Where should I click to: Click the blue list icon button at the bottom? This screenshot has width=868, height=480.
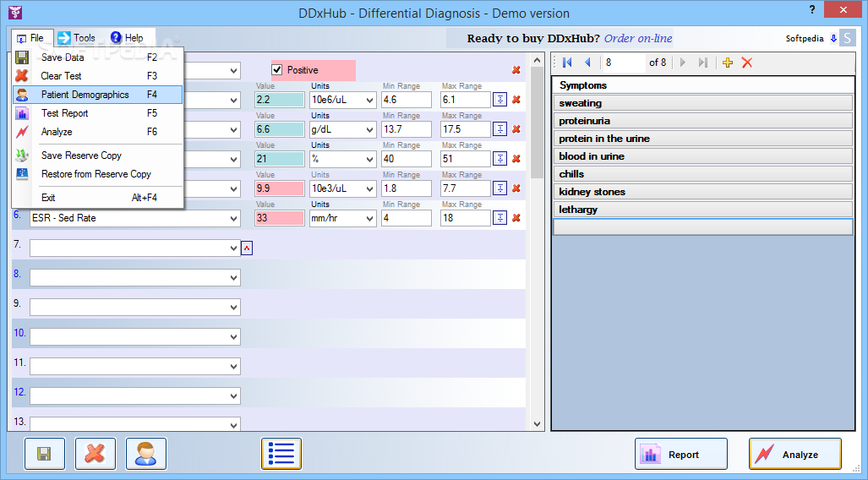click(281, 454)
